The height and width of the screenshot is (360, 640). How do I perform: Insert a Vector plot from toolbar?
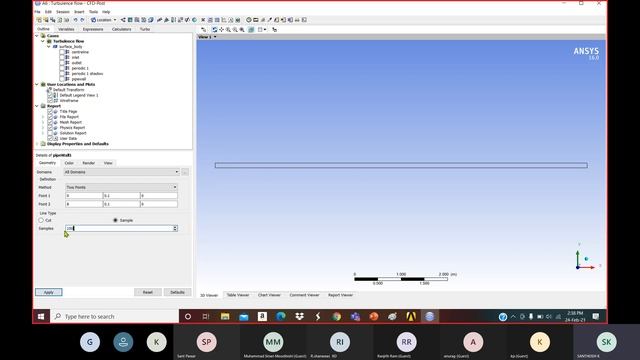(123, 20)
